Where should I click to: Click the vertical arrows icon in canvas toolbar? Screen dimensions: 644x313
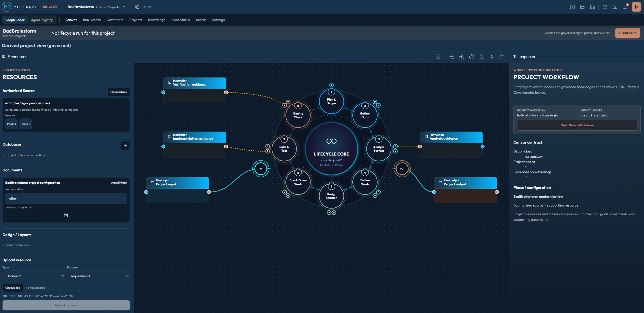(x=491, y=57)
